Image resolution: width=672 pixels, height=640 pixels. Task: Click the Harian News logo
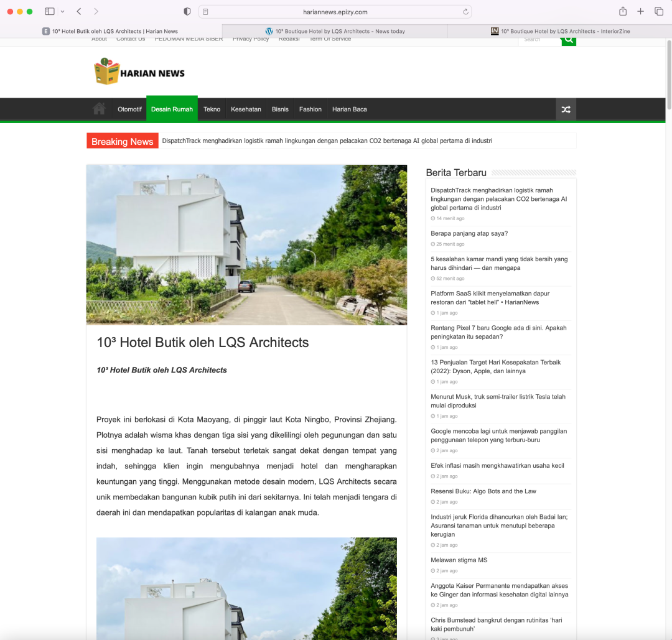(x=139, y=72)
